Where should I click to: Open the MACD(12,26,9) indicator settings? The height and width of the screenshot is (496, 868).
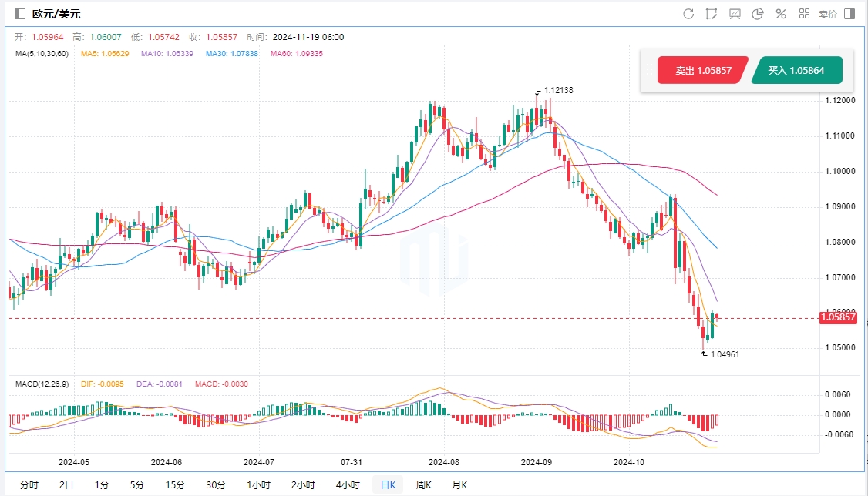pyautogui.click(x=44, y=384)
